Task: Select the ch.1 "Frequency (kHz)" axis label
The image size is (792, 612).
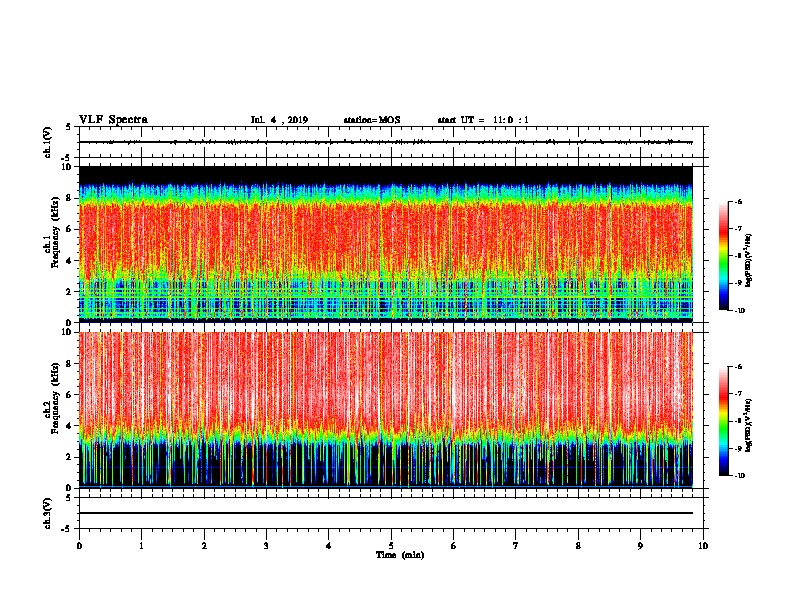Action: [55, 232]
